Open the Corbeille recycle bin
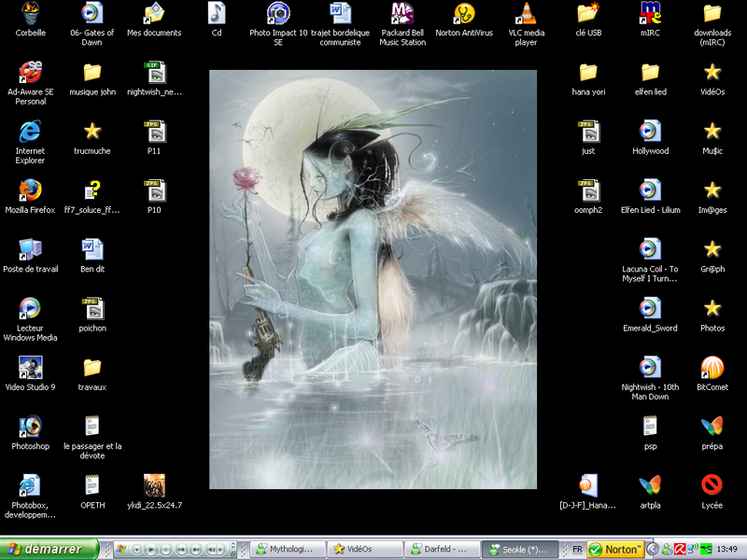The image size is (747, 560). tap(30, 14)
